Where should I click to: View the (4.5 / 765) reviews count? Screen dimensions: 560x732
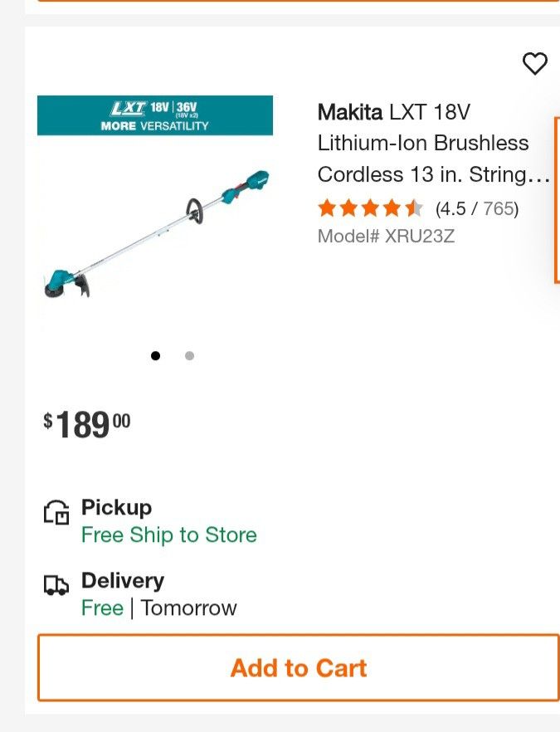tap(477, 208)
